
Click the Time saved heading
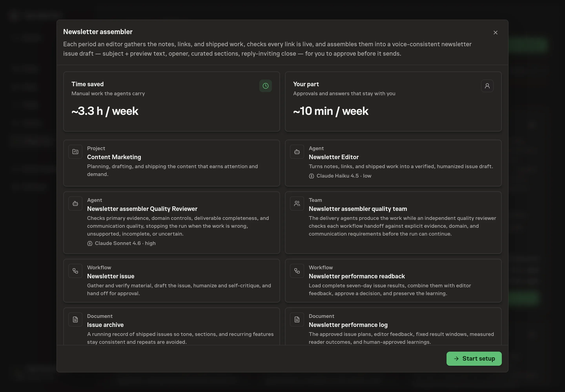click(87, 84)
